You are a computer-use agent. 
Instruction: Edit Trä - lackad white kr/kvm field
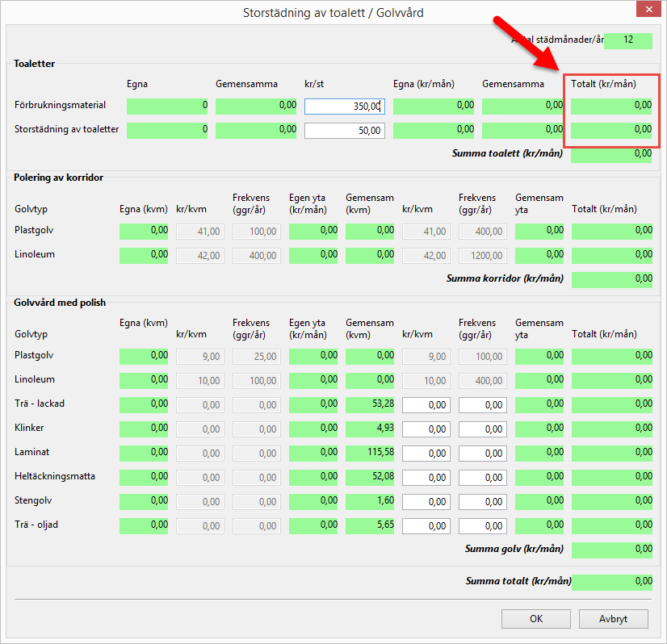coord(426,404)
